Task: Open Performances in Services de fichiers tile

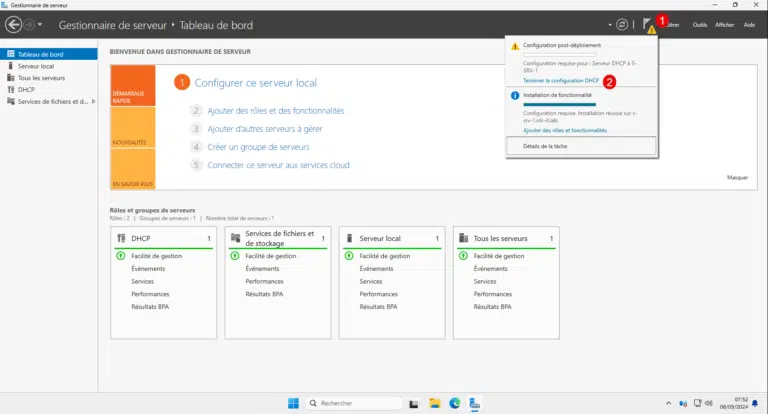Action: [264, 281]
